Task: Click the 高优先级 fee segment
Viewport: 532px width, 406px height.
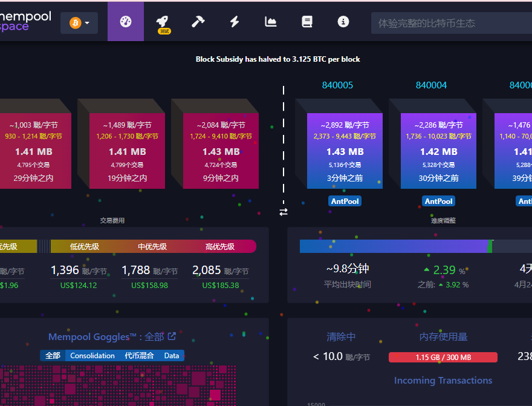Action: click(x=220, y=246)
